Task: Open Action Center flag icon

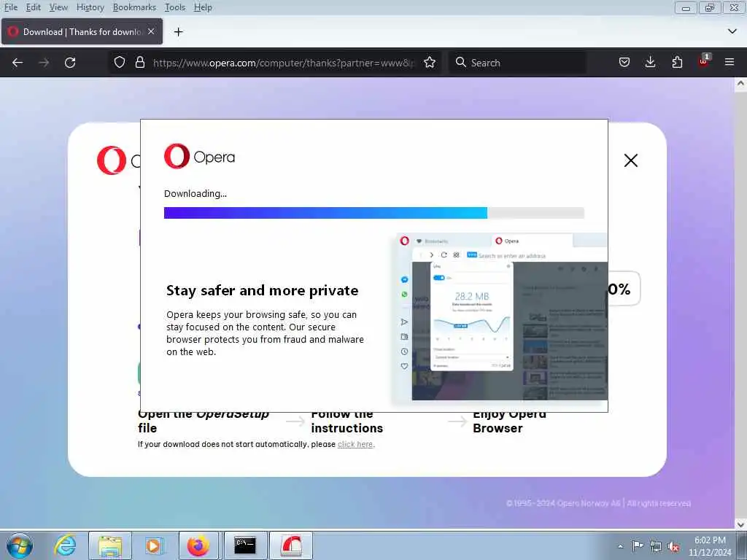Action: point(638,546)
